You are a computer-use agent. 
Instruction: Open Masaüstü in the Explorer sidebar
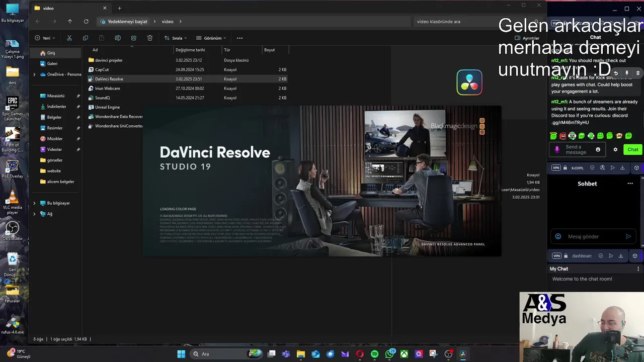tap(55, 96)
